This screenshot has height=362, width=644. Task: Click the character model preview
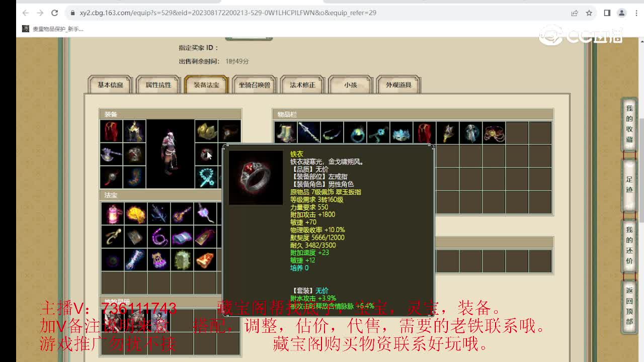(170, 154)
